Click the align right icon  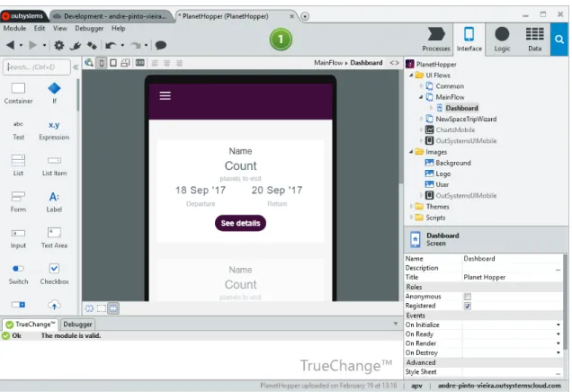[179, 63]
